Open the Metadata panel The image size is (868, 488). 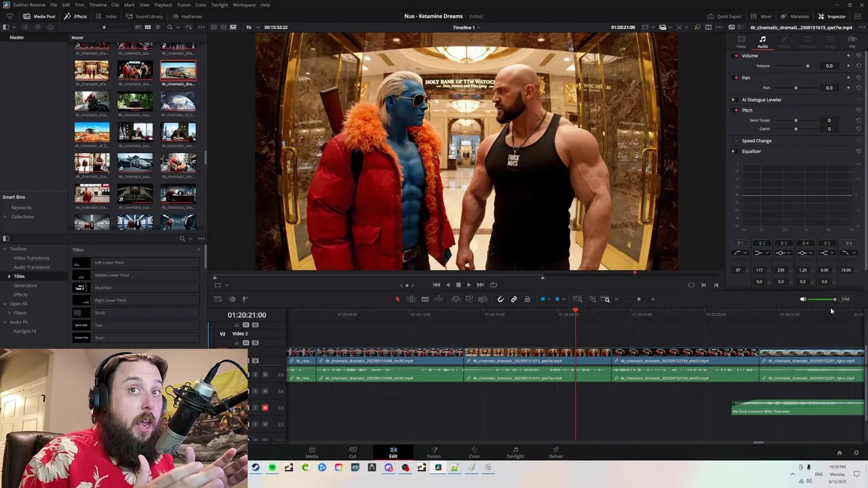(x=795, y=16)
